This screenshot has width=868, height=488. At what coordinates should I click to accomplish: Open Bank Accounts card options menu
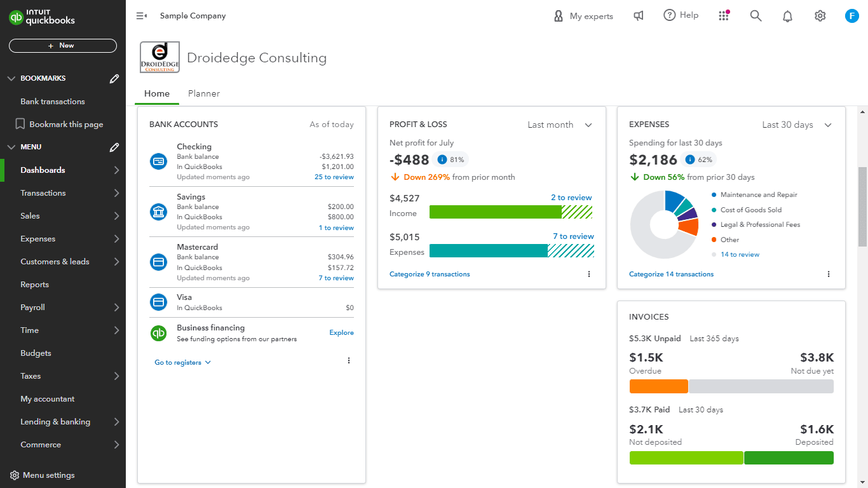point(349,361)
